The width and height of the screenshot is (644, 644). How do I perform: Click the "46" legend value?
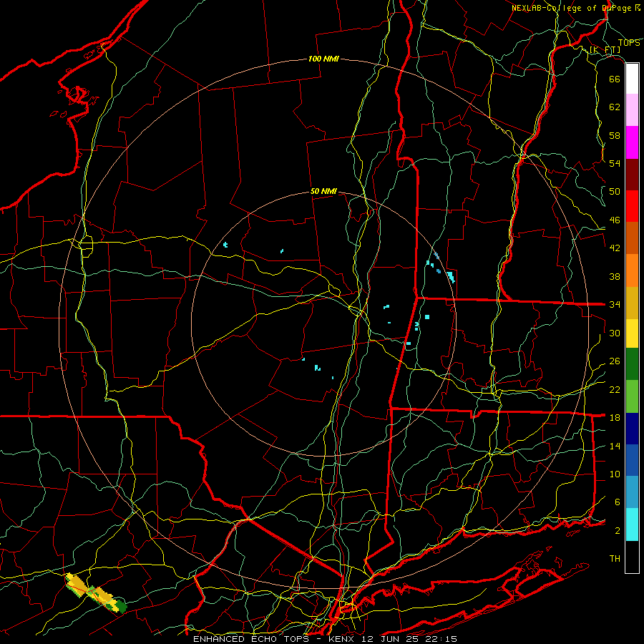[615, 220]
